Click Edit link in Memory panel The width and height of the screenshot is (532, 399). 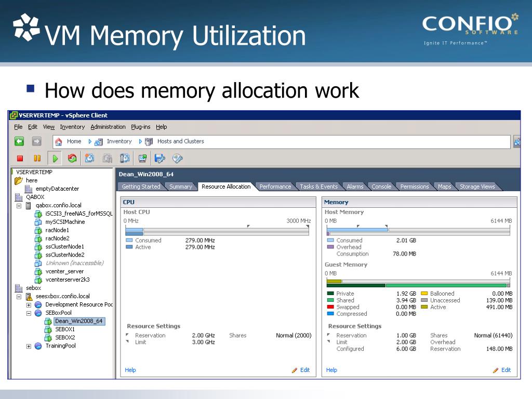(506, 370)
